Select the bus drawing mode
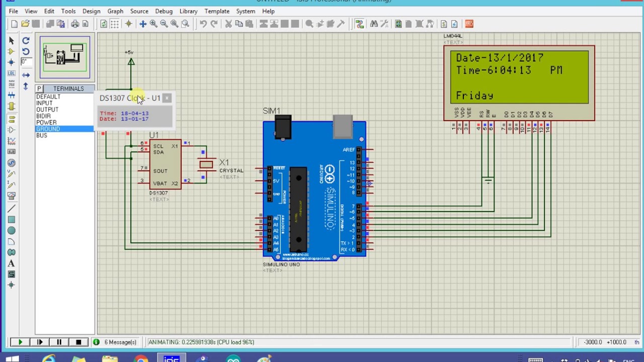Viewport: 644px width, 362px height. (12, 96)
